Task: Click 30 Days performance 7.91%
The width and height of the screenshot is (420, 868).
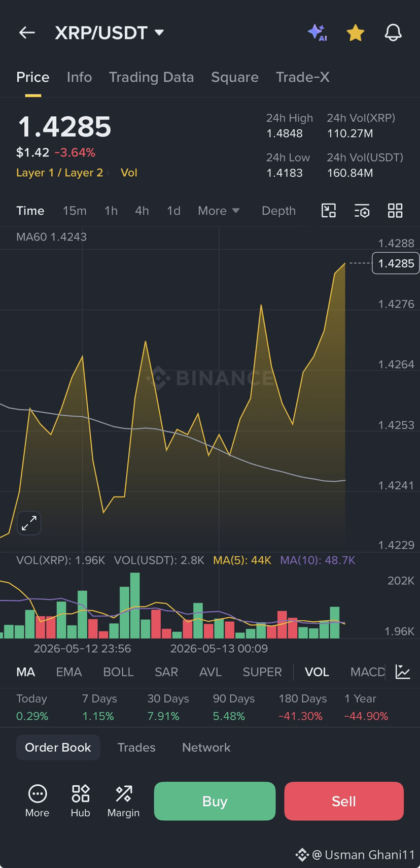Action: (x=163, y=716)
